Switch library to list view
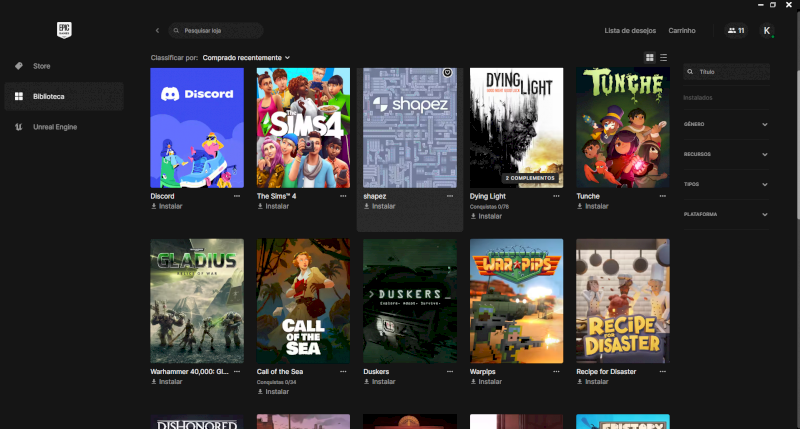Screen dimensions: 800x429 pyautogui.click(x=663, y=58)
